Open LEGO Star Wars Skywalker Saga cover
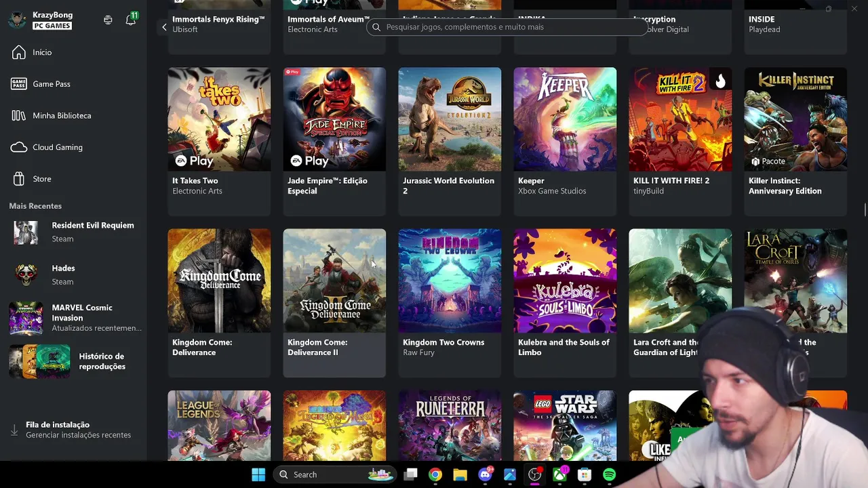This screenshot has height=488, width=868. click(565, 426)
